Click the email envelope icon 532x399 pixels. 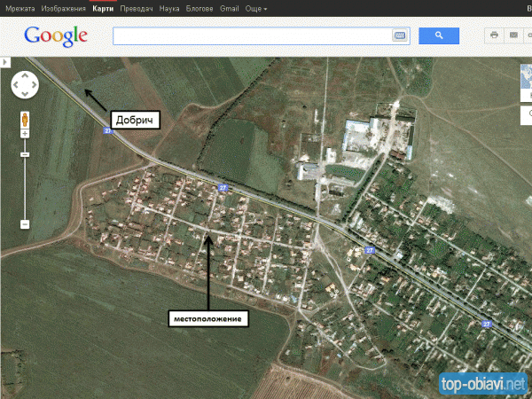[x=513, y=35]
